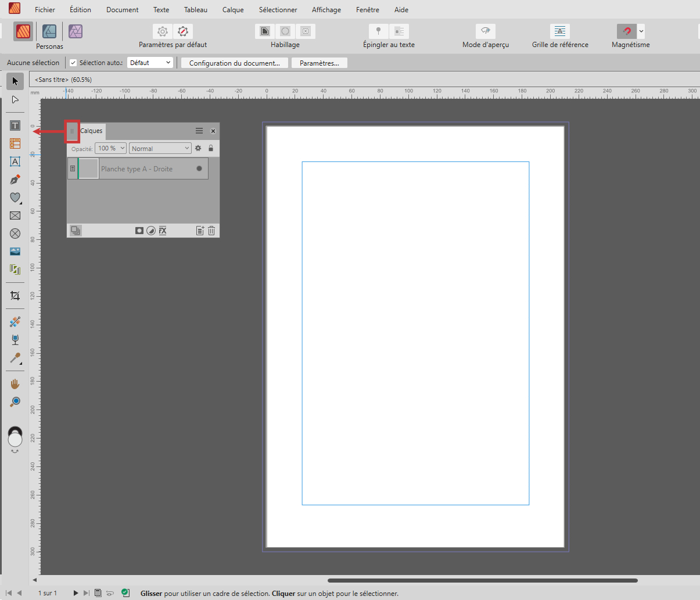700x600 pixels.
Task: Delete layer with trash icon
Action: (211, 231)
